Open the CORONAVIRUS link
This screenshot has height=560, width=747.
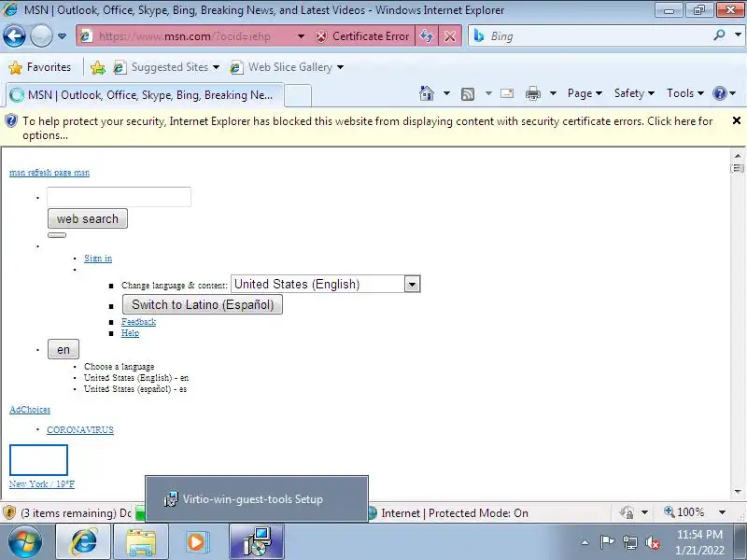[x=80, y=430]
